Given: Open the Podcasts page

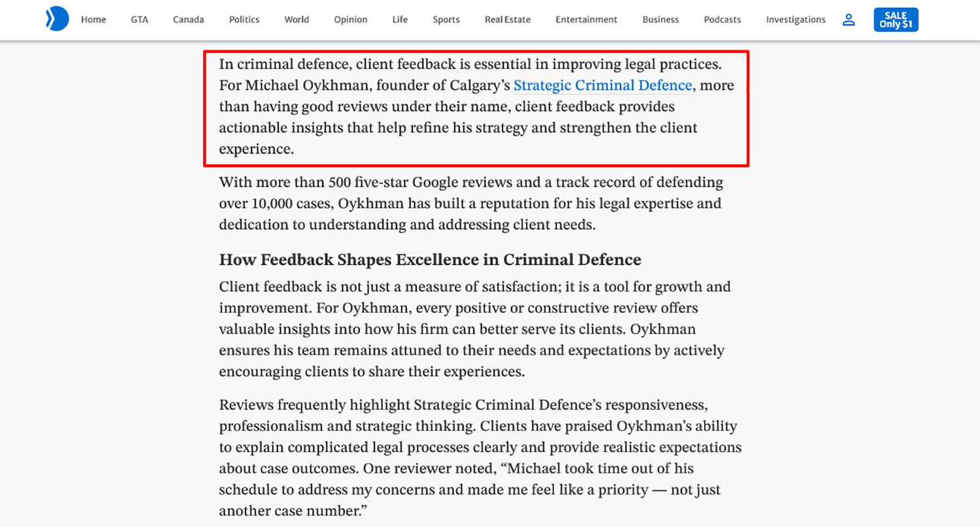Looking at the screenshot, I should (x=722, y=20).
